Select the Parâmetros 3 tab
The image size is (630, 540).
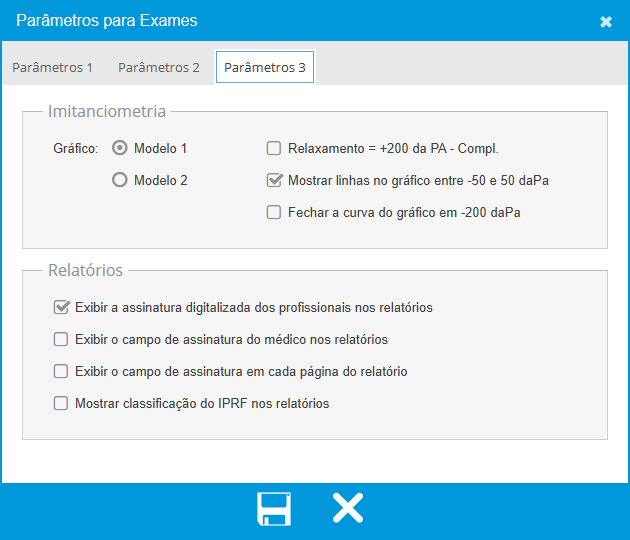[x=265, y=67]
